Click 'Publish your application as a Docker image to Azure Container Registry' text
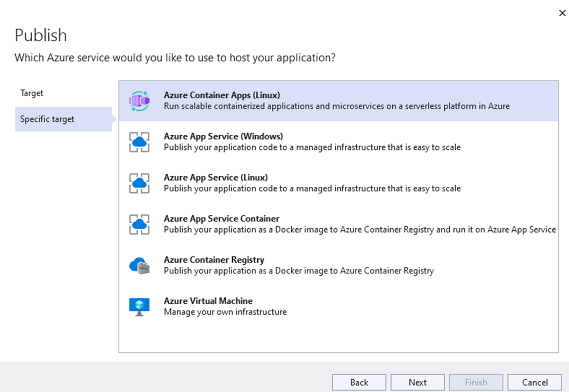Screen dimensions: 569x392 tap(299, 271)
